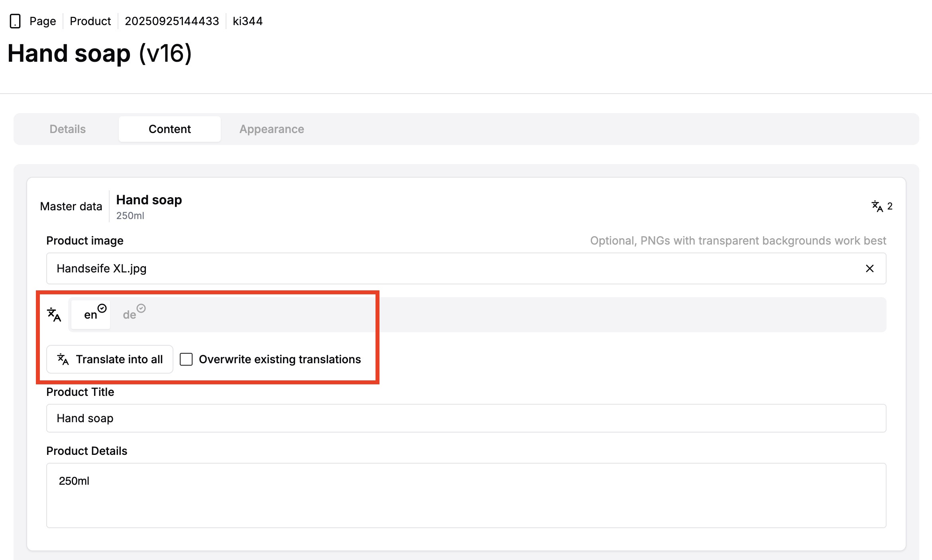This screenshot has width=932, height=560.
Task: Click the translate icon left of language tabs
Action: coord(54,315)
